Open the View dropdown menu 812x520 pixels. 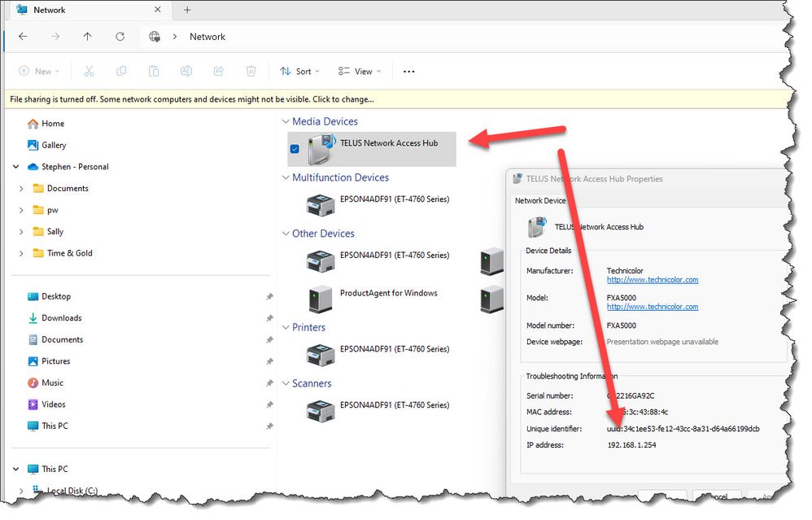click(x=360, y=72)
